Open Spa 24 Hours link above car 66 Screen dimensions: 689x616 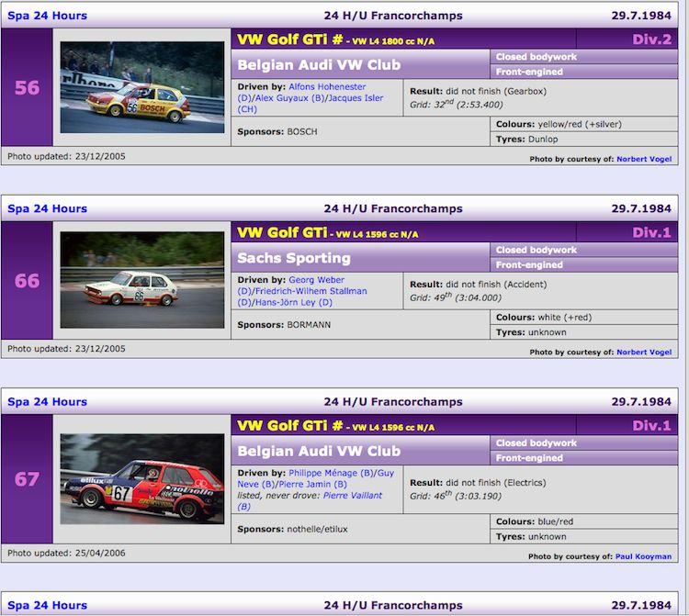click(48, 208)
